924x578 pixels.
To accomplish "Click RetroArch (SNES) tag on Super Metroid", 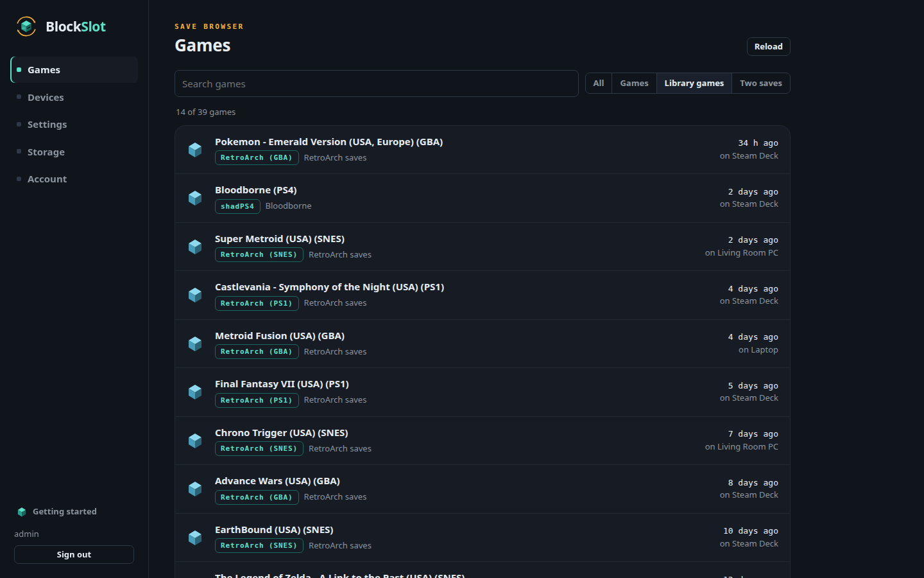I will point(259,255).
